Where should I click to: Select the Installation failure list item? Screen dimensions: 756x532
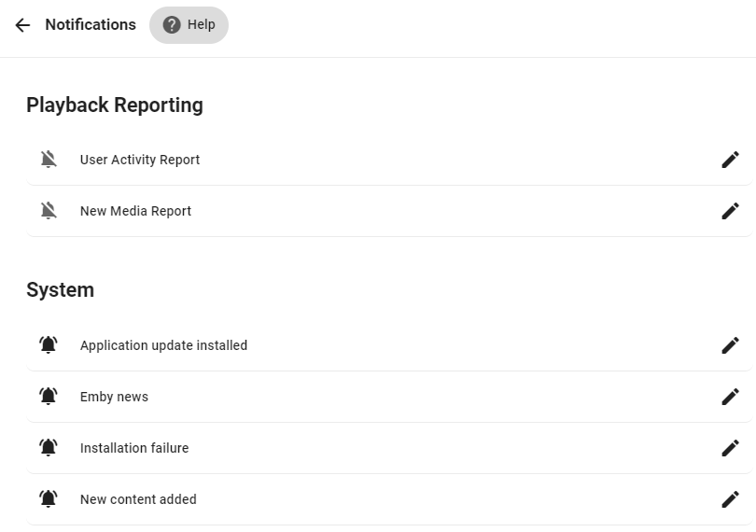pyautogui.click(x=134, y=448)
